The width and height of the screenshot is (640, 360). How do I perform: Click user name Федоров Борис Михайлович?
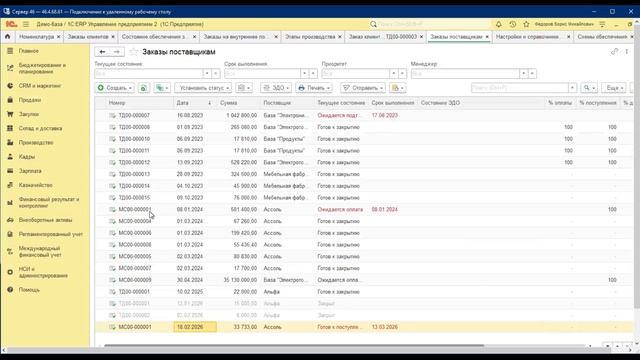pos(564,24)
